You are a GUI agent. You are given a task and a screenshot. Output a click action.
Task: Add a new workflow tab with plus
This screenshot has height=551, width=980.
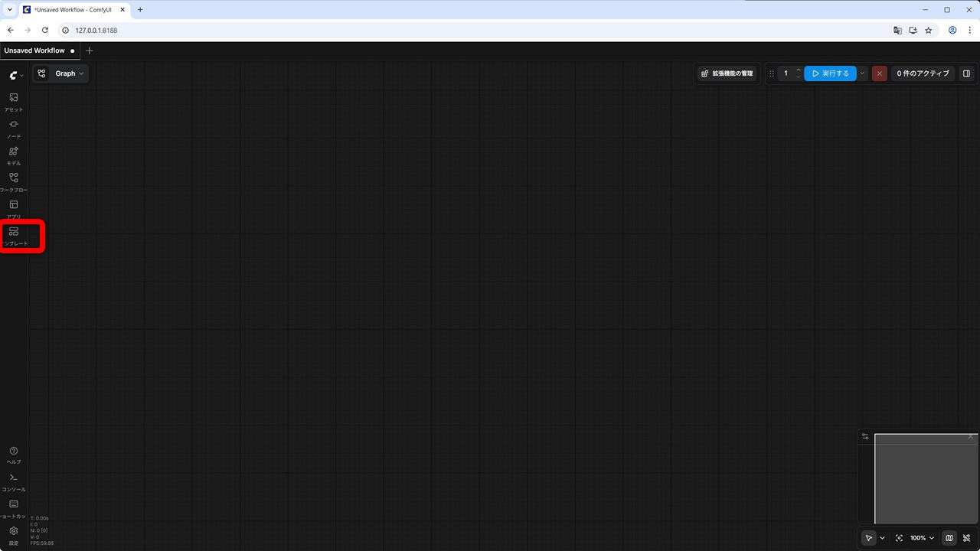[x=90, y=51]
